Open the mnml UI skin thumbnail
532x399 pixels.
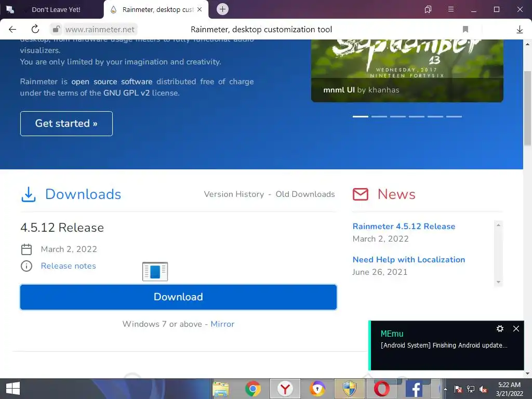[407, 71]
